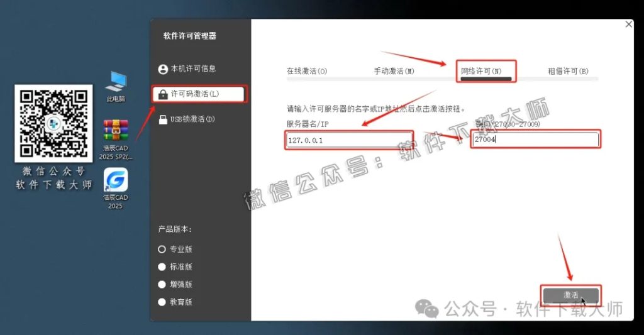Image resolution: width=644 pixels, height=335 pixels.
Task: Open USB锁激活(D) sidebar item
Action: pyautogui.click(x=187, y=119)
